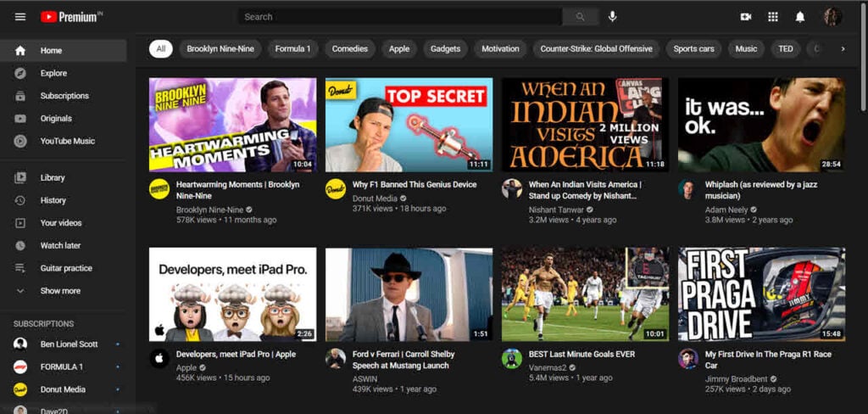
Task: Click title My First Drive In The Praga R1
Action: (x=768, y=360)
